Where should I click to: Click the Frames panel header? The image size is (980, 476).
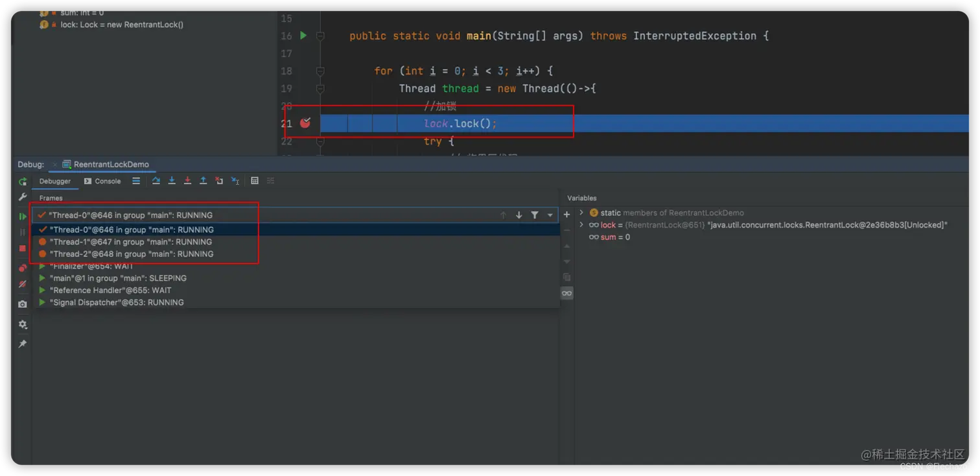[x=51, y=198]
